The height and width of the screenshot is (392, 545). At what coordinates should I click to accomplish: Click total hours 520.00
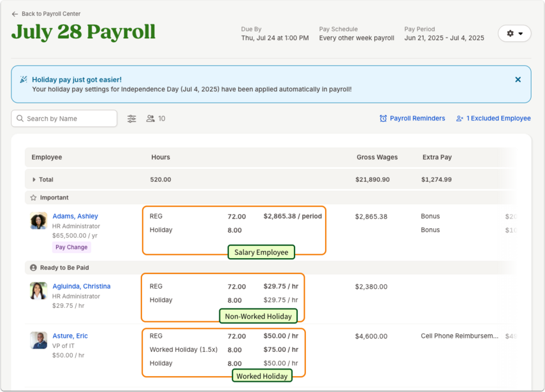click(161, 180)
